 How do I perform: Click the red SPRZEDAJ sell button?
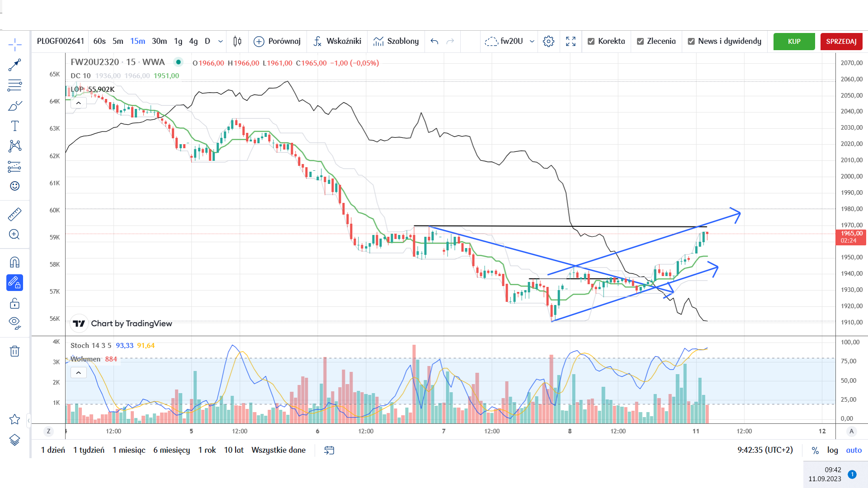(841, 41)
